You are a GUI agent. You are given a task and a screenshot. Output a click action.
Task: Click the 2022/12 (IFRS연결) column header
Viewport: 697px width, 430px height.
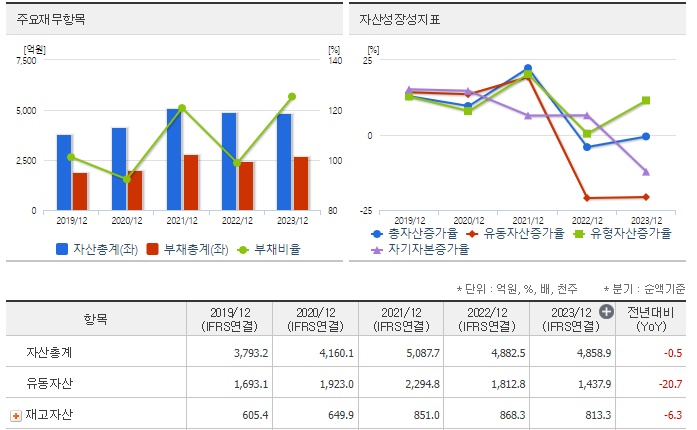coord(487,319)
